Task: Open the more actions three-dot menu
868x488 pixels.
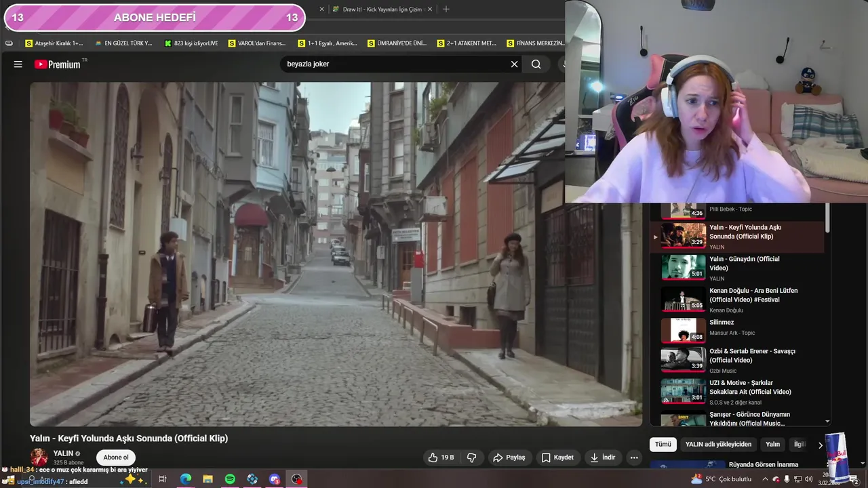Action: [634, 457]
